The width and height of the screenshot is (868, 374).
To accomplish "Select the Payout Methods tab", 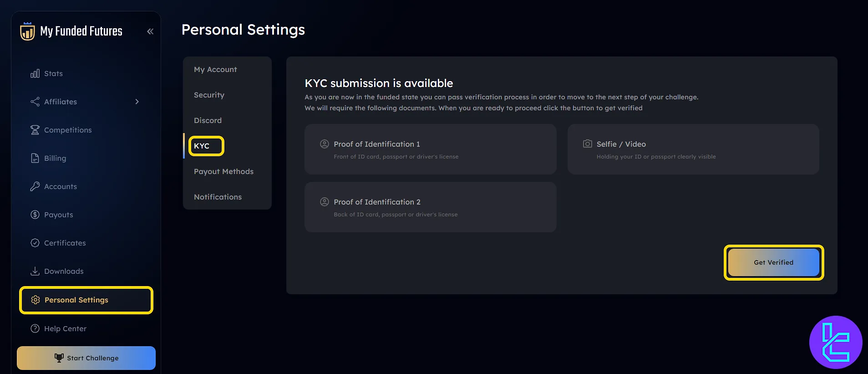I will point(223,171).
